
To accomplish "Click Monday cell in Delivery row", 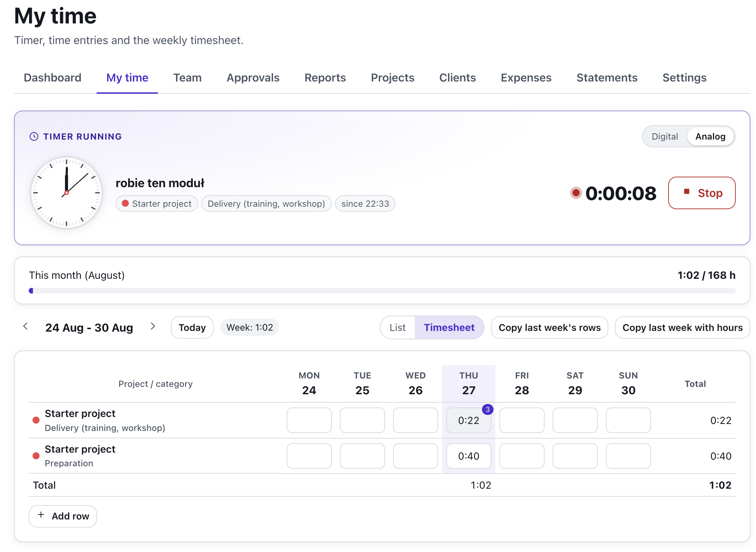I will pos(309,420).
